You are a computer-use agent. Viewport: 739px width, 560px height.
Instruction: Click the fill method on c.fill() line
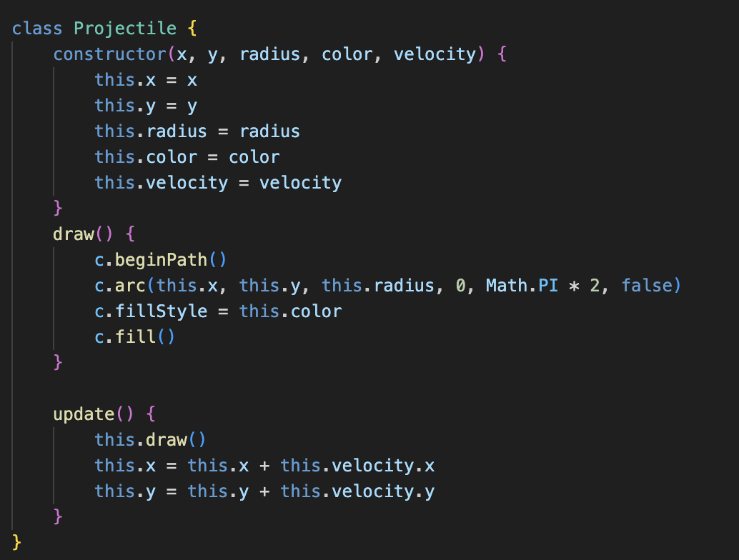[136, 337]
